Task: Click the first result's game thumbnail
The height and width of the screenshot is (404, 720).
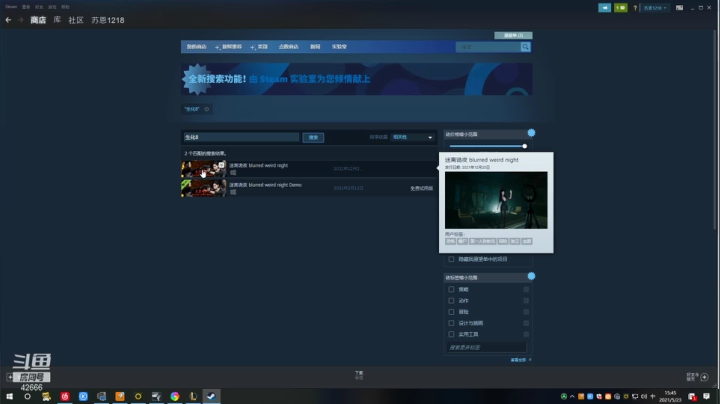Action: tap(203, 169)
